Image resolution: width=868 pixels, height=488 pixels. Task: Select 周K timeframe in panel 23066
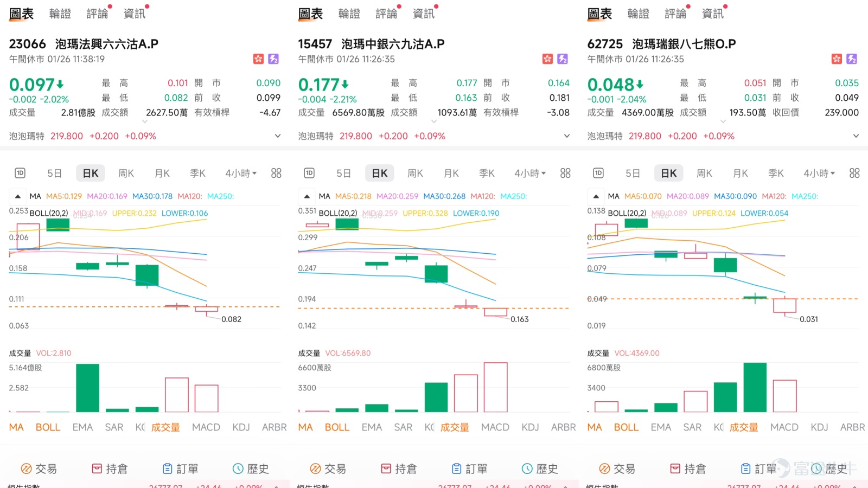coord(126,173)
